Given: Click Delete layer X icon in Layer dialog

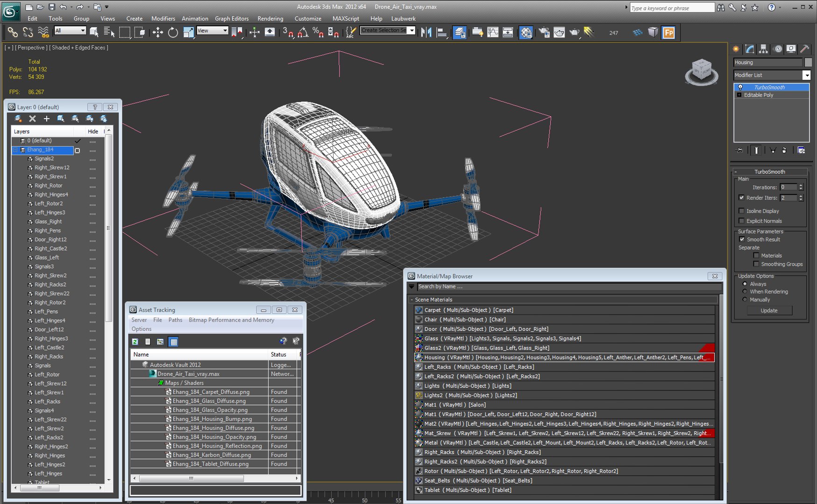Looking at the screenshot, I should tap(32, 119).
